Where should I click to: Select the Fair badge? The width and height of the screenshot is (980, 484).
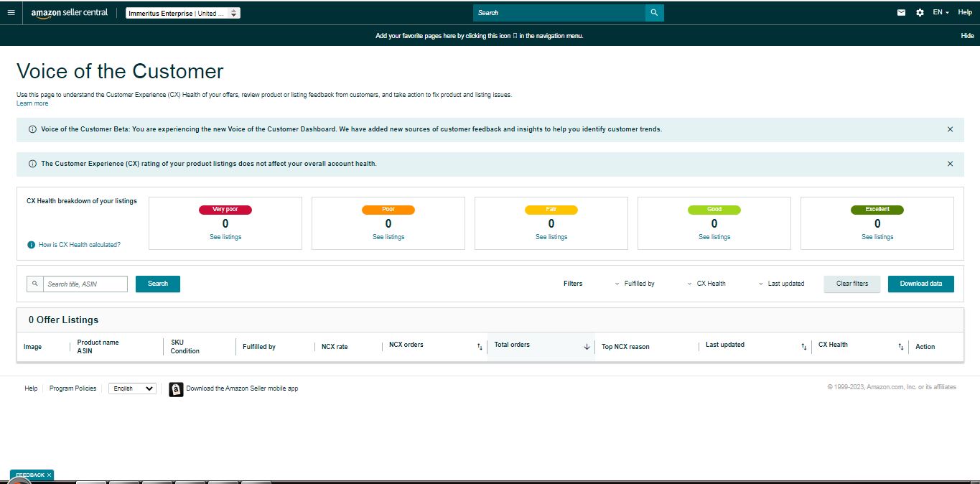[x=551, y=210]
